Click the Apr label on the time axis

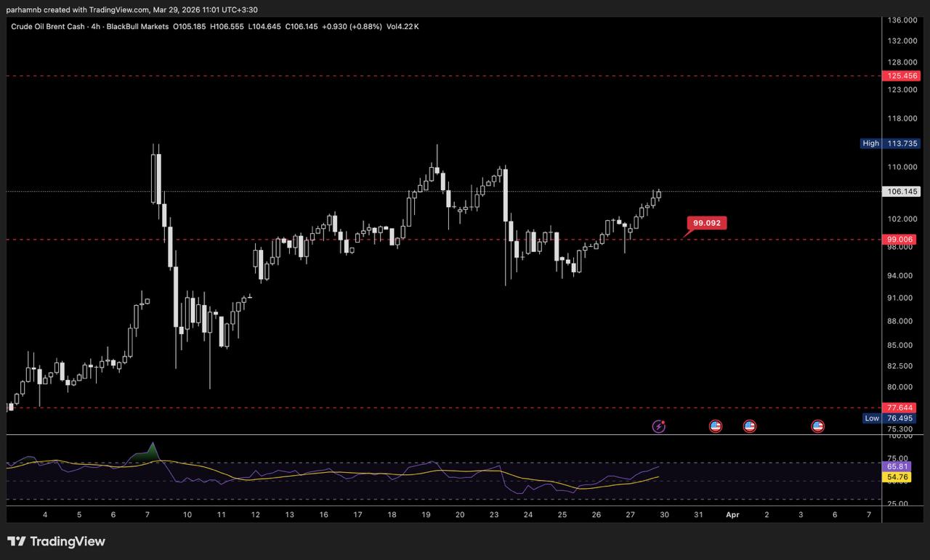coord(732,514)
